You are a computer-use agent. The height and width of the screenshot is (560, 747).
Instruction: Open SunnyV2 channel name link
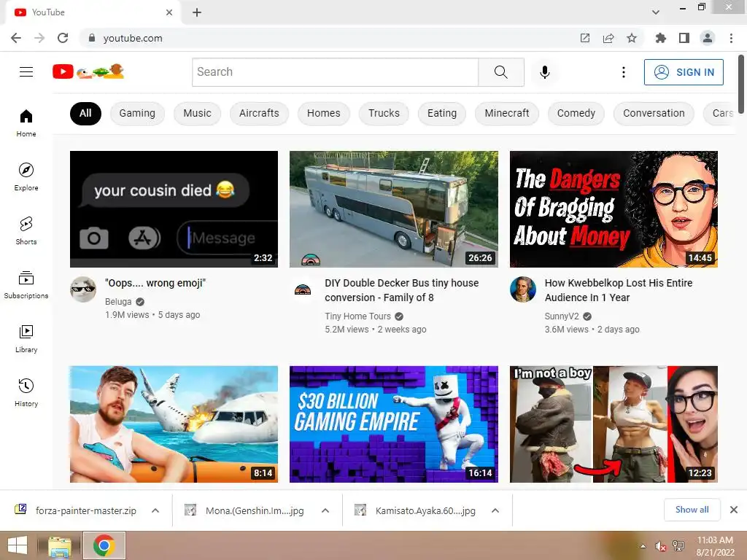click(562, 316)
